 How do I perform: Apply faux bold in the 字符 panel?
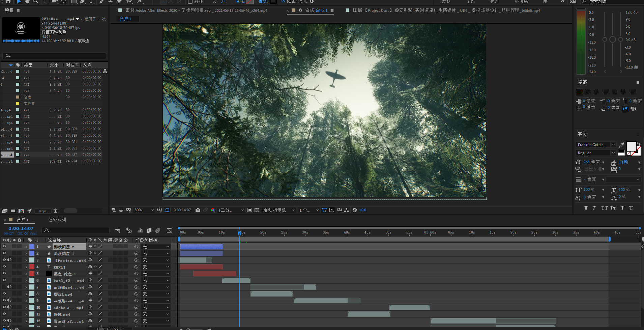coord(586,208)
